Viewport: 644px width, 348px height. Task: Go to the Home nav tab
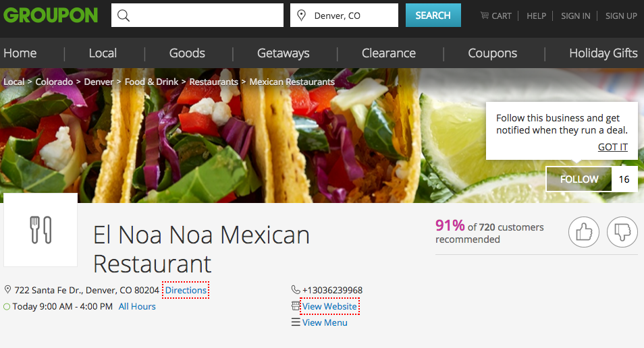[20, 53]
